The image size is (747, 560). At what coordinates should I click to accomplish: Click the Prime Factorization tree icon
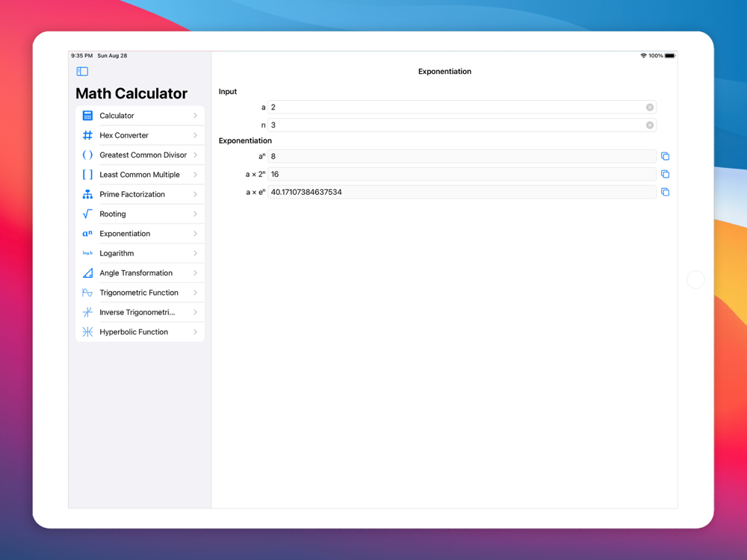87,194
